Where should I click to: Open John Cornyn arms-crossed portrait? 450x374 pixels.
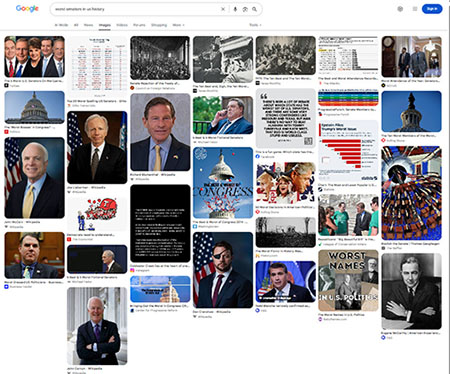[97, 326]
